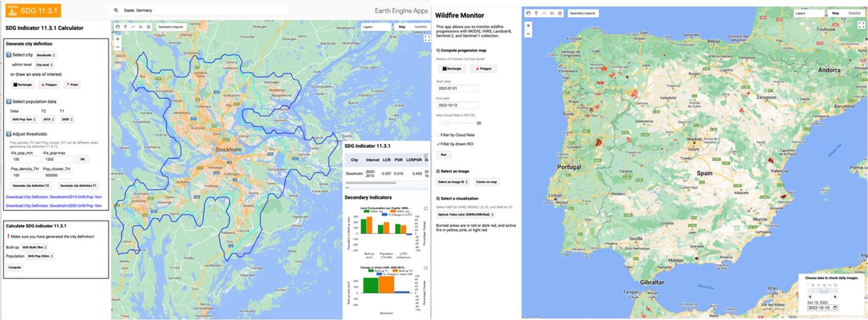This screenshot has width=868, height=320.
Task: Select the add marker tool on Stockholm map
Action: point(125,27)
